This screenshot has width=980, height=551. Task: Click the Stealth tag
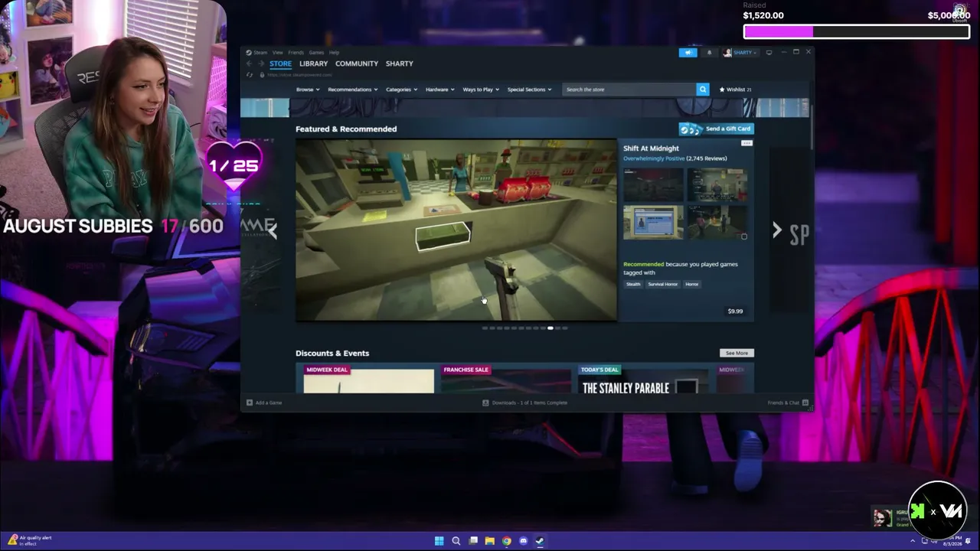pos(633,284)
